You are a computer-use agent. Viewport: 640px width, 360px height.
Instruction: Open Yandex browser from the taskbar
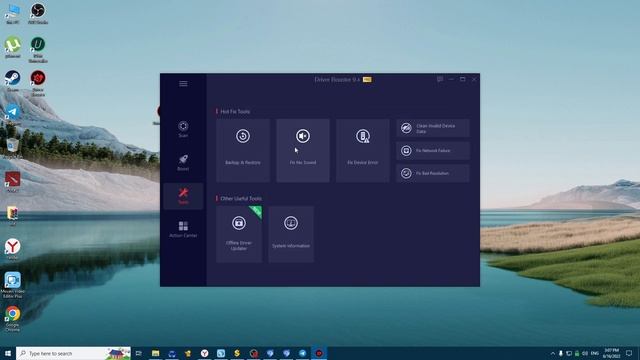click(x=204, y=353)
